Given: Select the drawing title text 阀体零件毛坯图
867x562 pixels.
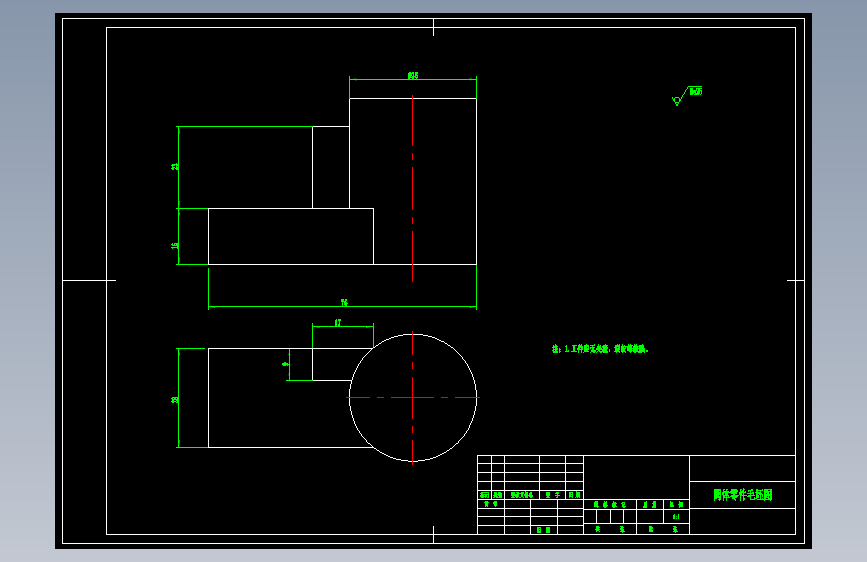Looking at the screenshot, I should point(742,495).
